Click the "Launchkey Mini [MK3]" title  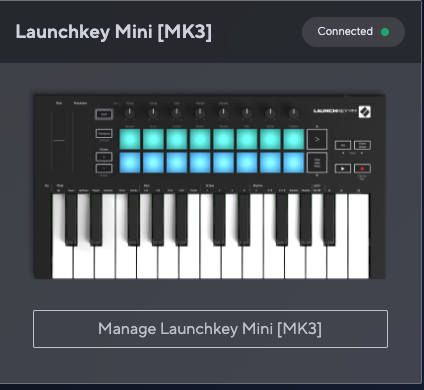[x=114, y=32]
